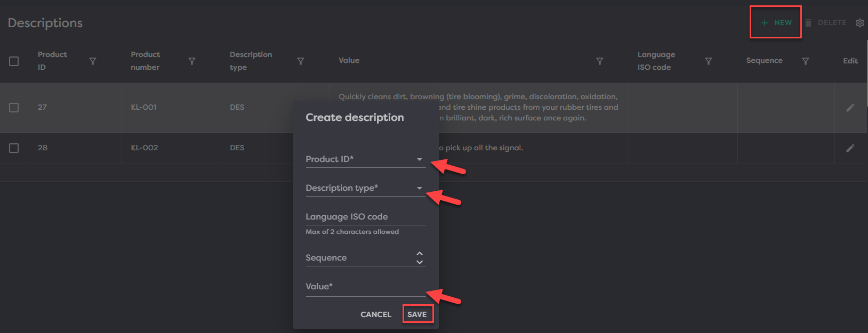Screen dimensions: 868x333
Task: Check the box for product 27
Action: [x=14, y=108]
